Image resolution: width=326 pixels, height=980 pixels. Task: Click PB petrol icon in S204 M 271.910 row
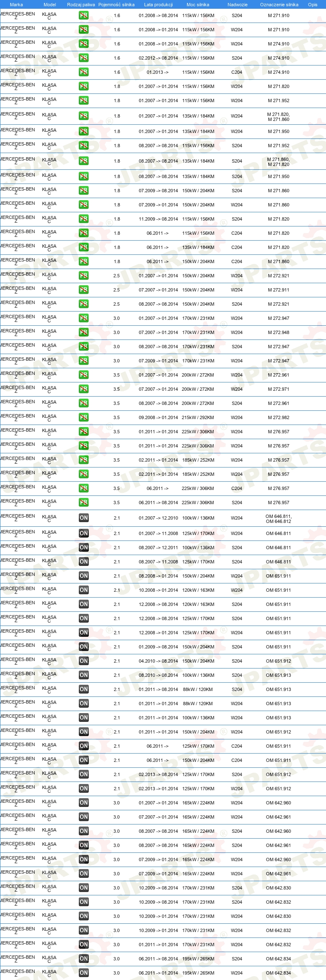point(84,15)
